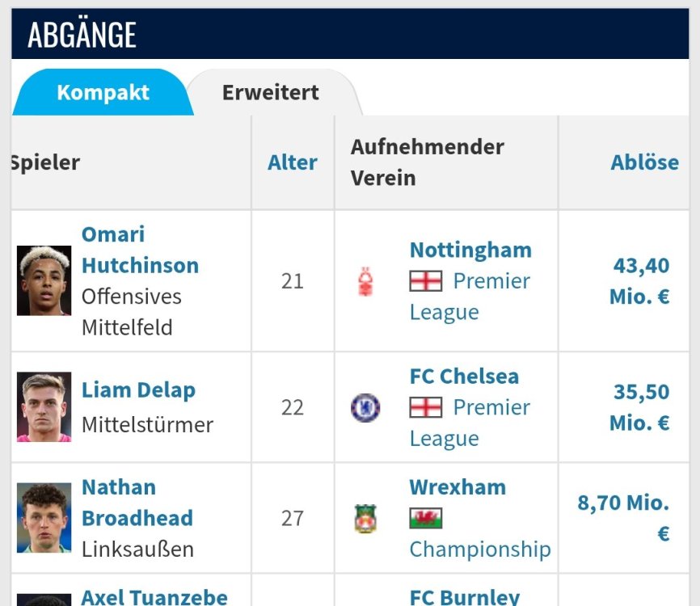
Task: Click the FC Chelsea club crest
Action: point(365,407)
